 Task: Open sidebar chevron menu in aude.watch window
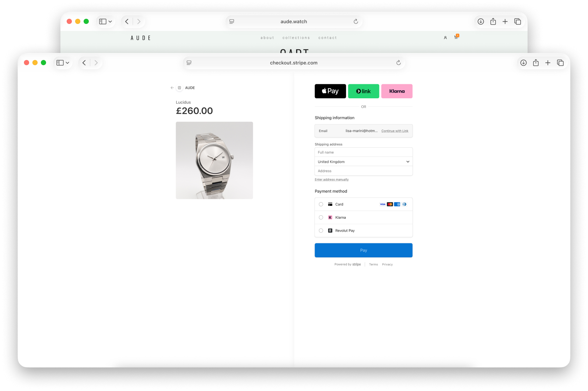click(x=110, y=22)
